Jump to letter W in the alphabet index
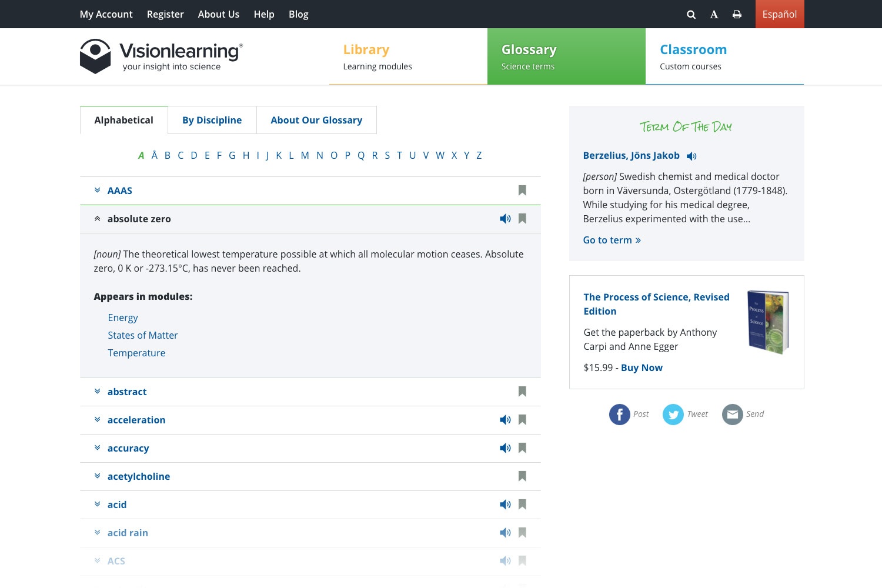 [x=440, y=155]
